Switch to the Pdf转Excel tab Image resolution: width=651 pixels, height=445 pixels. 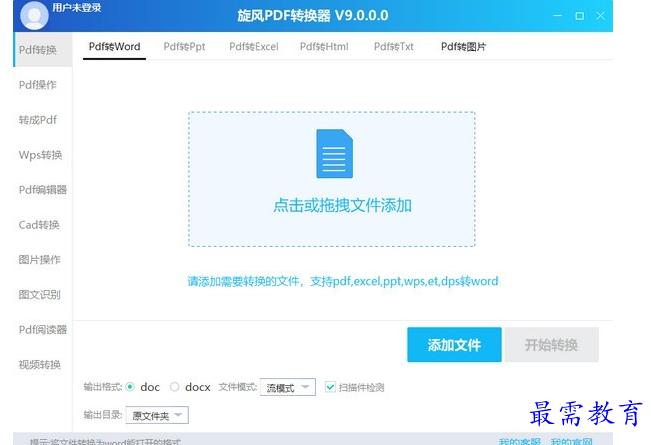(x=254, y=46)
